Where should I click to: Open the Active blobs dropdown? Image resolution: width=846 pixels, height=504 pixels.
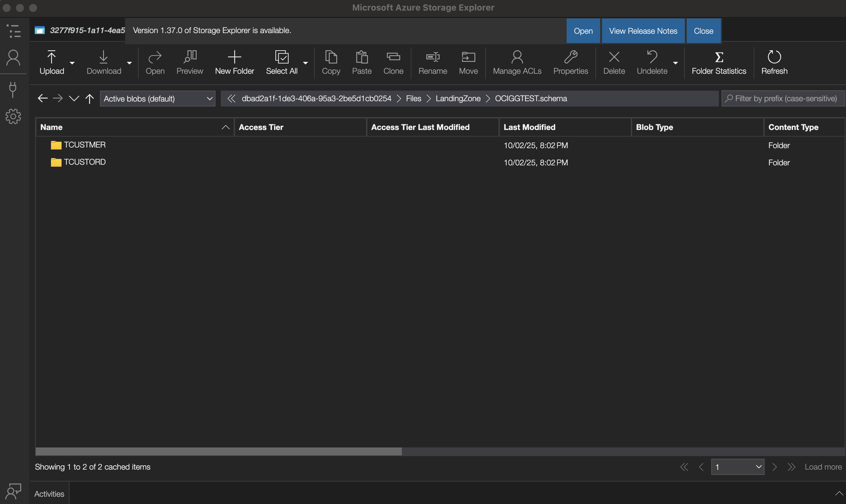pyautogui.click(x=157, y=99)
